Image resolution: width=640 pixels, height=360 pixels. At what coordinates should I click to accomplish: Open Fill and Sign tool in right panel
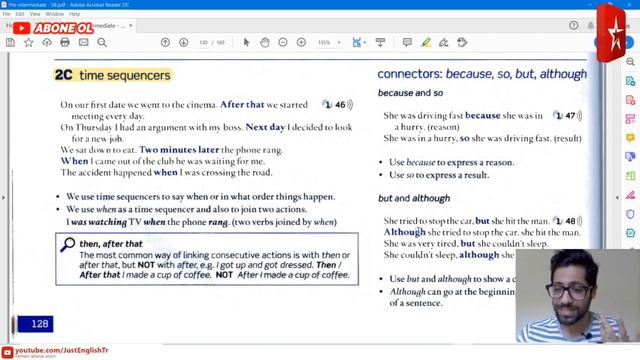pyautogui.click(x=630, y=195)
